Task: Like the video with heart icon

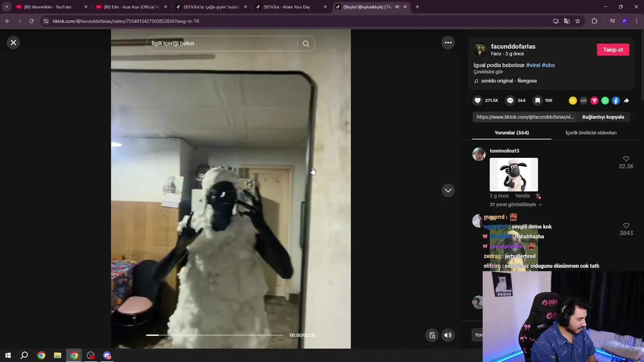Action: click(478, 101)
